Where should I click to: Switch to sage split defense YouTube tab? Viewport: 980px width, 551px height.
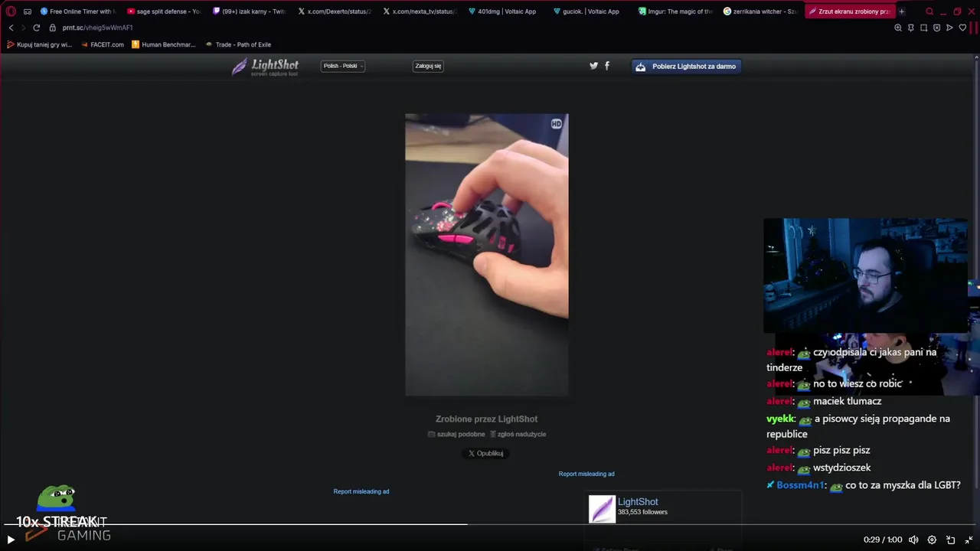(x=163, y=11)
